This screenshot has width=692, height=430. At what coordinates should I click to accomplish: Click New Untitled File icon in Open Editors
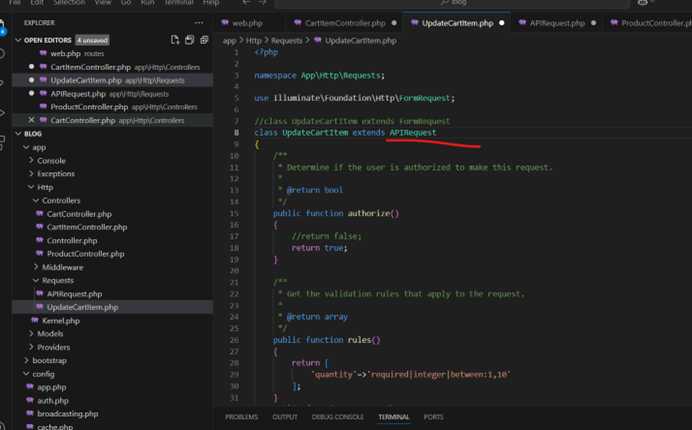tap(175, 40)
